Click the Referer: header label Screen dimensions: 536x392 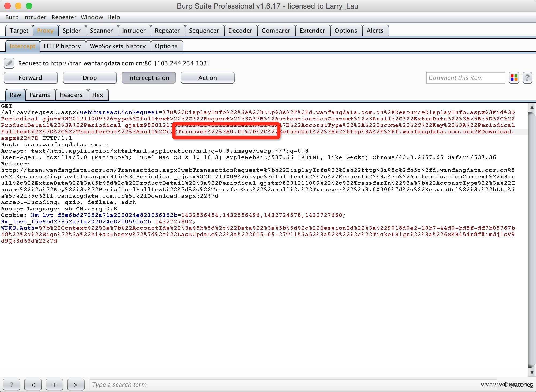[16, 164]
